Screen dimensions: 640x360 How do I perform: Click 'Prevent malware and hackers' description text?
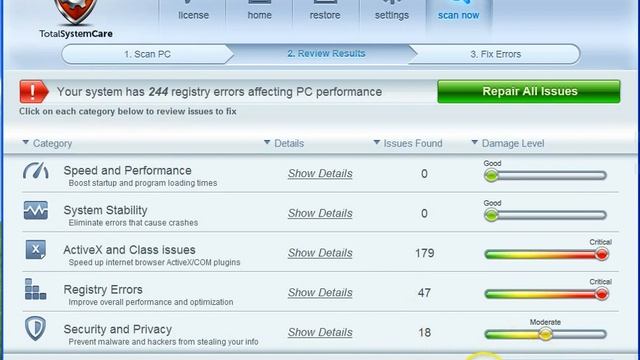point(163,342)
